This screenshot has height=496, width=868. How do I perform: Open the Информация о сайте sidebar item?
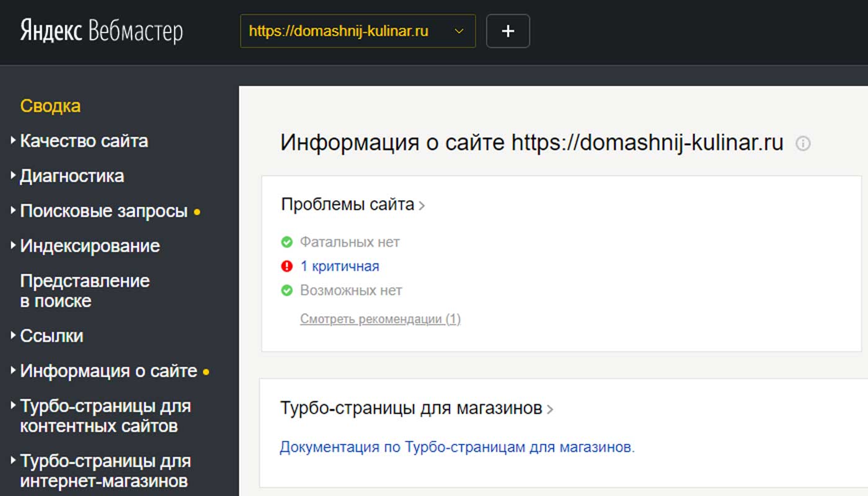pyautogui.click(x=108, y=371)
